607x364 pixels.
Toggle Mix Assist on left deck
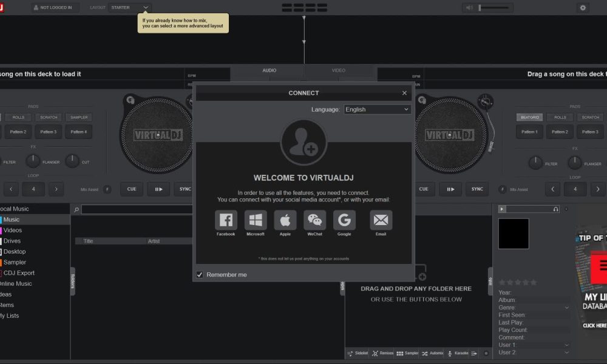107,189
